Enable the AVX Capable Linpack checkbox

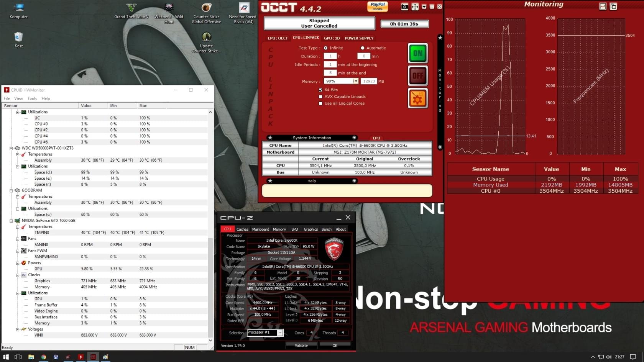(320, 97)
